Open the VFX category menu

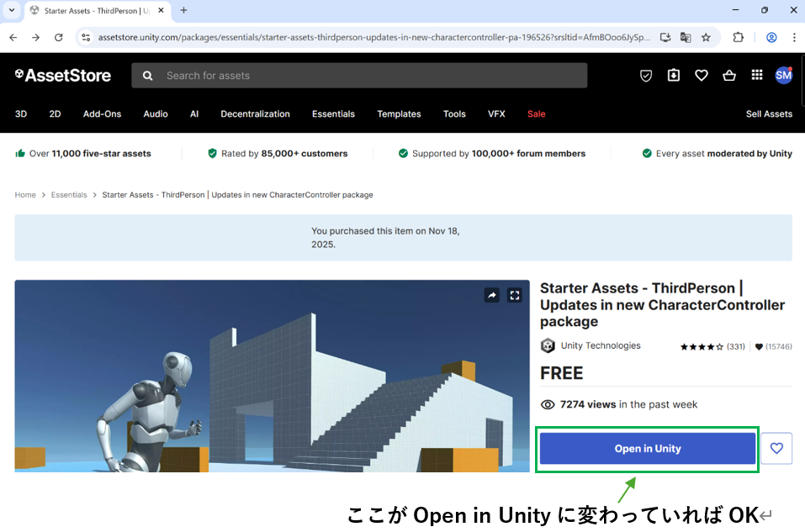(x=496, y=114)
